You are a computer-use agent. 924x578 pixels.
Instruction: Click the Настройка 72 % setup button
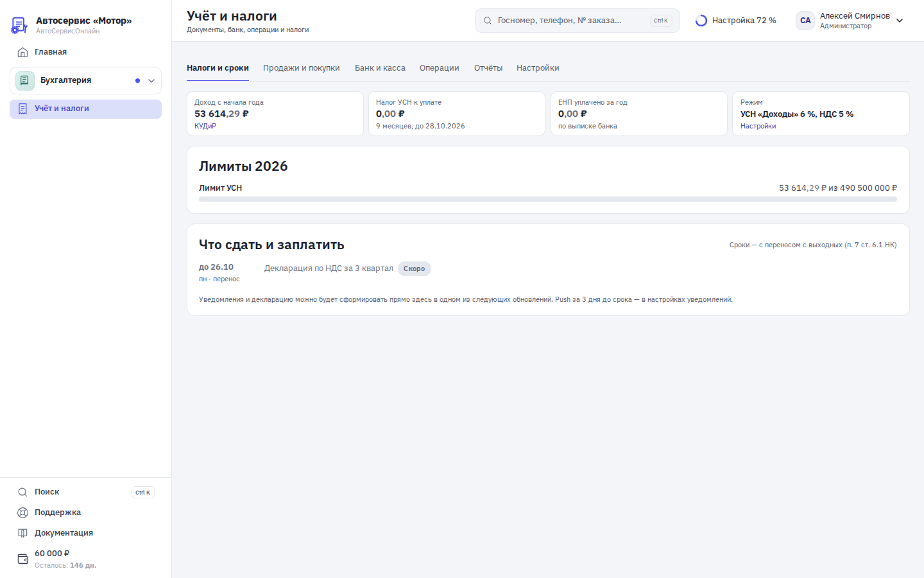(736, 21)
